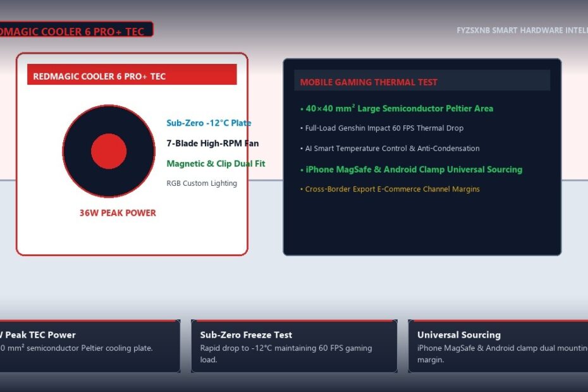Click the 36W PEAK POWER caption
The width and height of the screenshot is (588, 392).
[118, 213]
